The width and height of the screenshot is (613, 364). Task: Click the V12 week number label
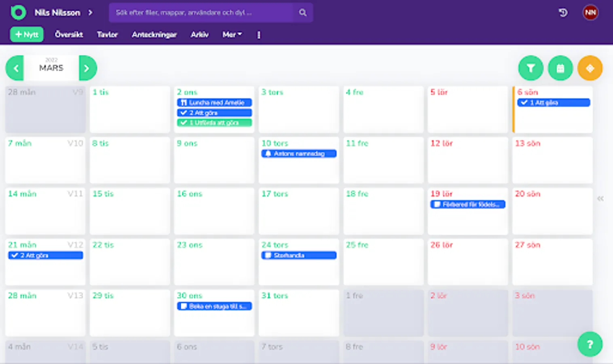75,245
